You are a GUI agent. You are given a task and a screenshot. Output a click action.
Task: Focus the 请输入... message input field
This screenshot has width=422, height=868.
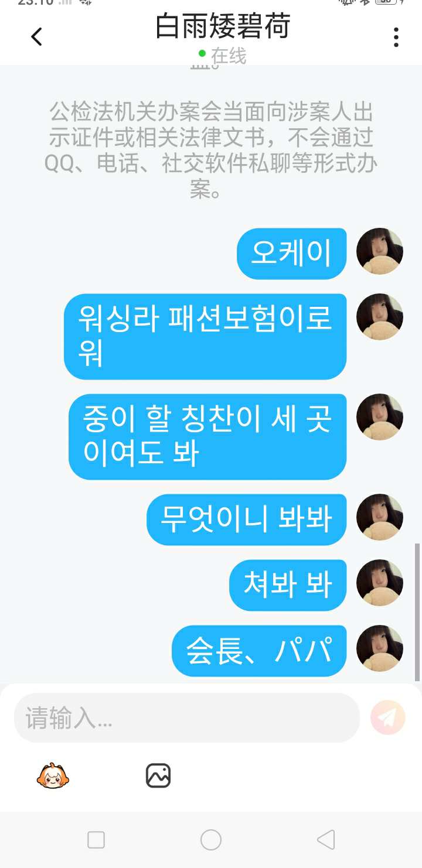[186, 718]
